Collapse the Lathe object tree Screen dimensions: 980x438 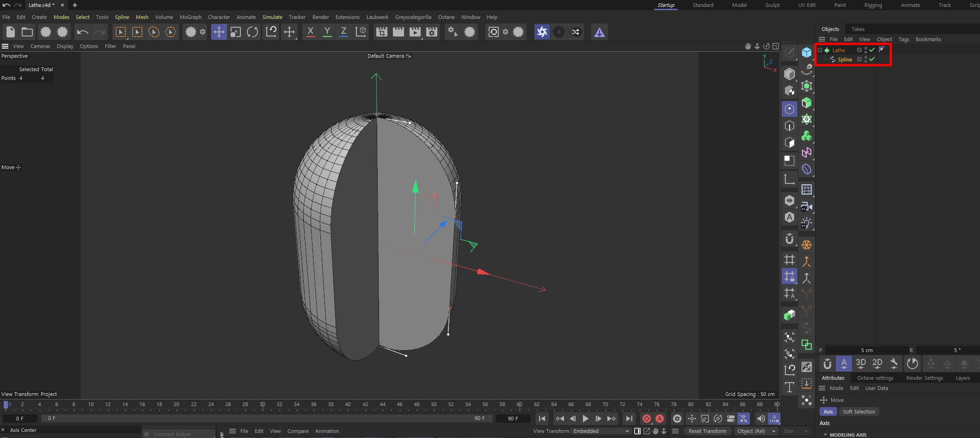click(x=820, y=50)
